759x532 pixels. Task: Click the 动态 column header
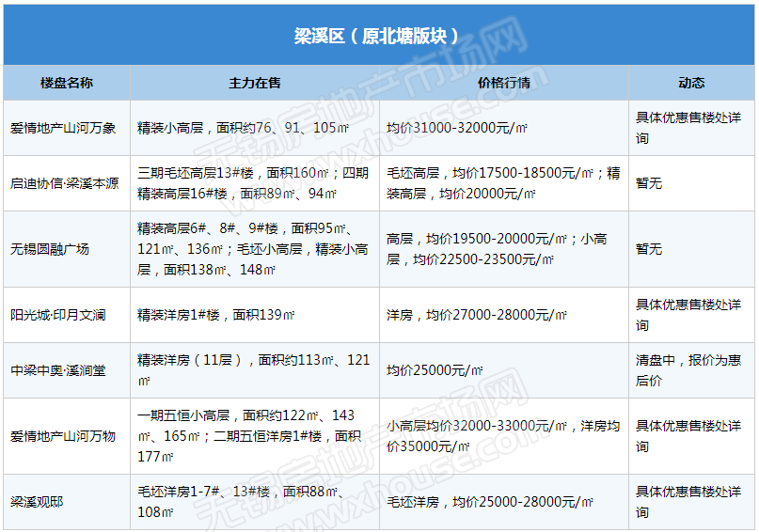pyautogui.click(x=691, y=84)
